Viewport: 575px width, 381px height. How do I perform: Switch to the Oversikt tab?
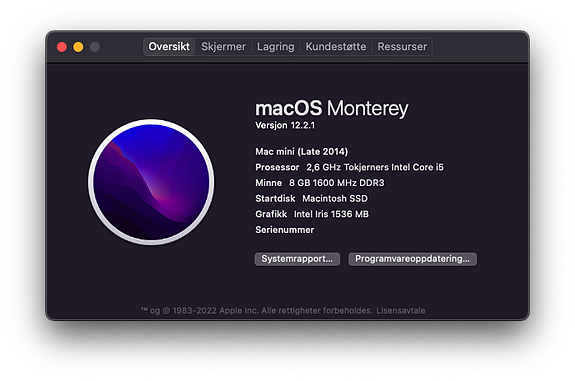click(x=169, y=47)
